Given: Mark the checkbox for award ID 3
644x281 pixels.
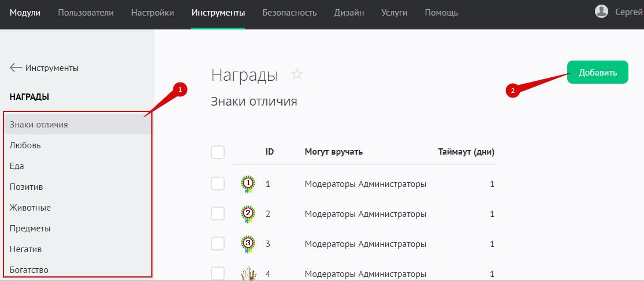Looking at the screenshot, I should [x=218, y=244].
